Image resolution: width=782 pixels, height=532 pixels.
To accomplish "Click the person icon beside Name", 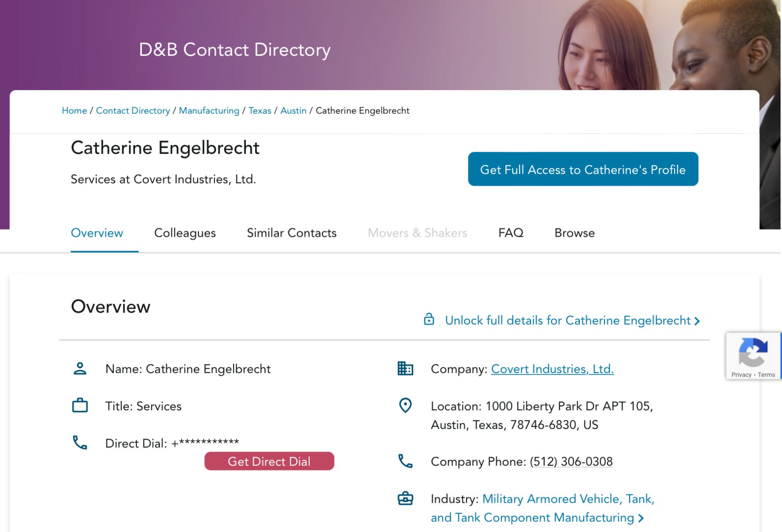I will click(80, 368).
